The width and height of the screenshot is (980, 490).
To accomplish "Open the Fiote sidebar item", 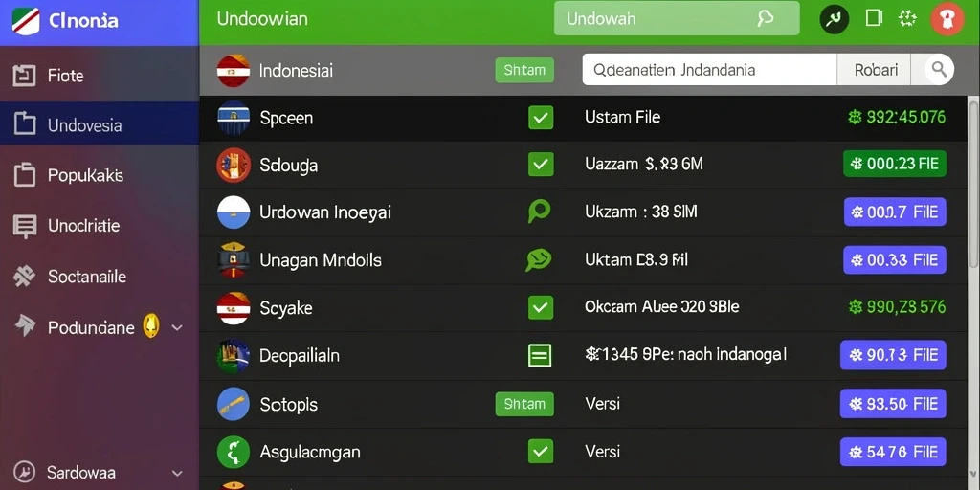I will [100, 77].
